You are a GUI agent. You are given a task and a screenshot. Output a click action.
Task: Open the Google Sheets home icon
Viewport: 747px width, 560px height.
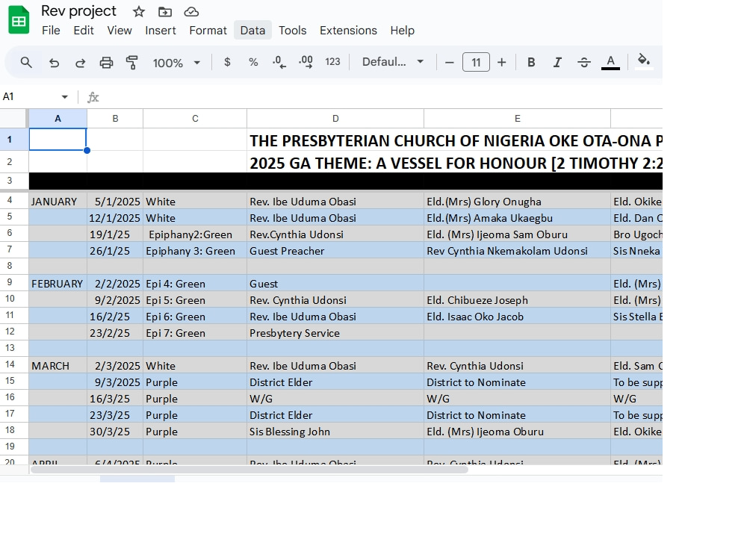click(x=19, y=20)
